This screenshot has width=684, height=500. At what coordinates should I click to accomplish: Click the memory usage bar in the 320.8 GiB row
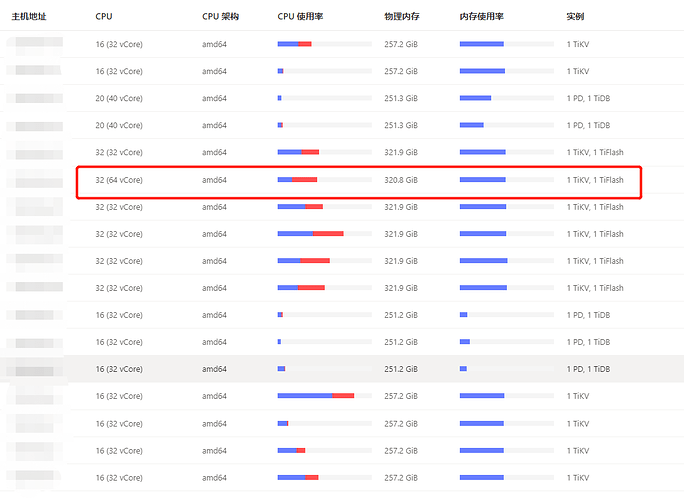506,180
